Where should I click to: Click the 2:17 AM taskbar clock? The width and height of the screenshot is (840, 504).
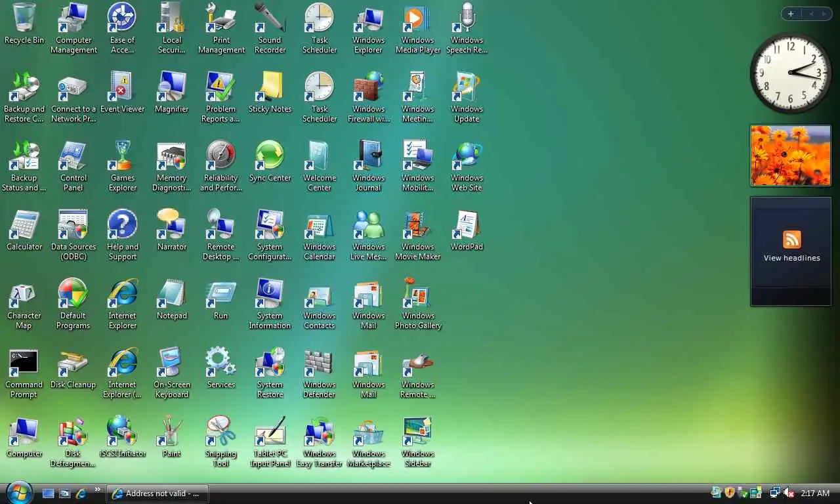[814, 493]
